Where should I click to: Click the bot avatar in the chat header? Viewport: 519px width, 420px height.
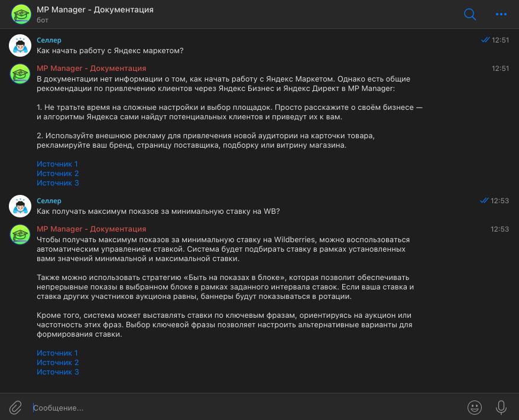pos(21,14)
